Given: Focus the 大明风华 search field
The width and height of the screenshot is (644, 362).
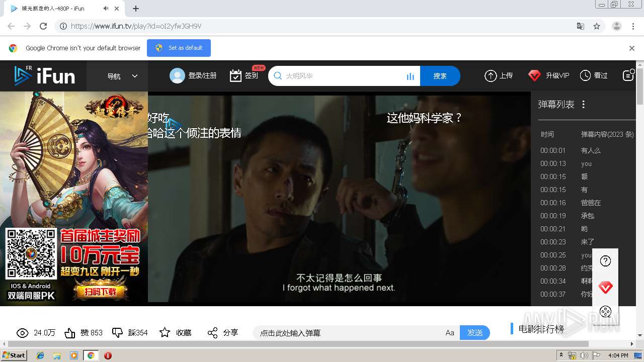Looking at the screenshot, I should tap(344, 76).
